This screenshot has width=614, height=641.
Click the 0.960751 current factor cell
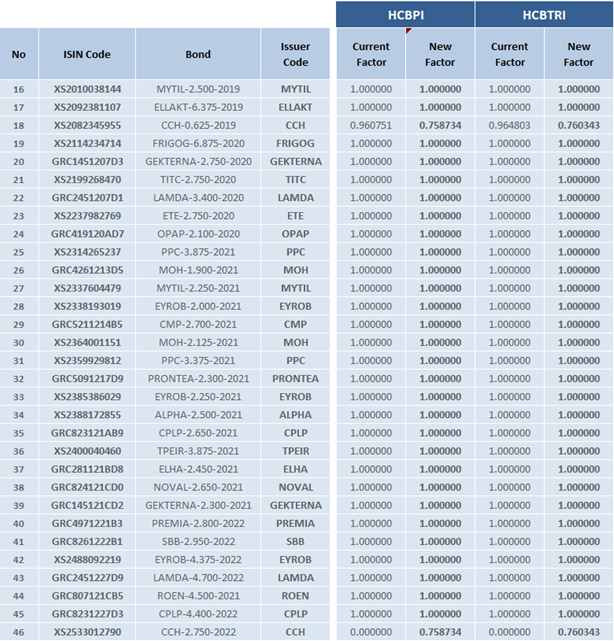click(x=370, y=125)
